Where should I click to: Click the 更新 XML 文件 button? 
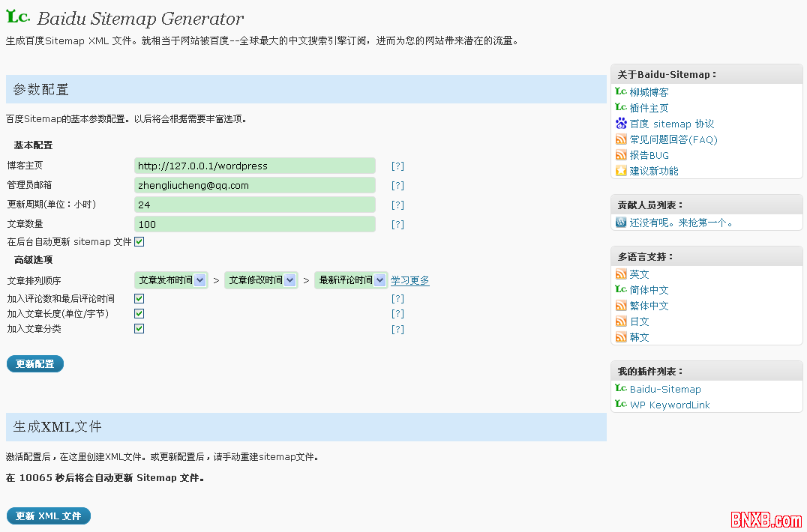pyautogui.click(x=49, y=516)
